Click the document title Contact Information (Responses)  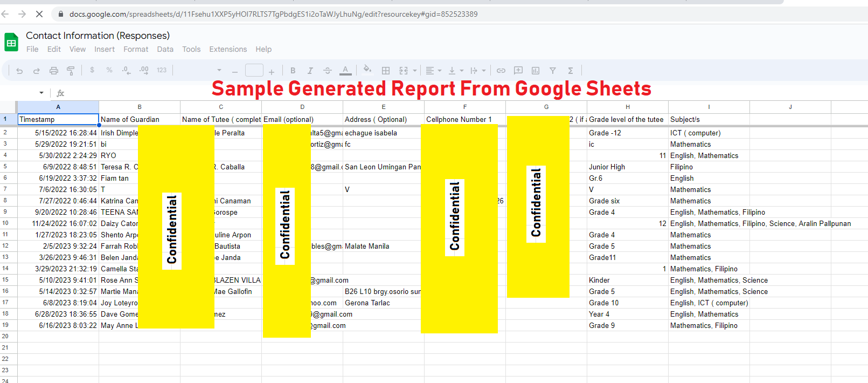pyautogui.click(x=98, y=36)
